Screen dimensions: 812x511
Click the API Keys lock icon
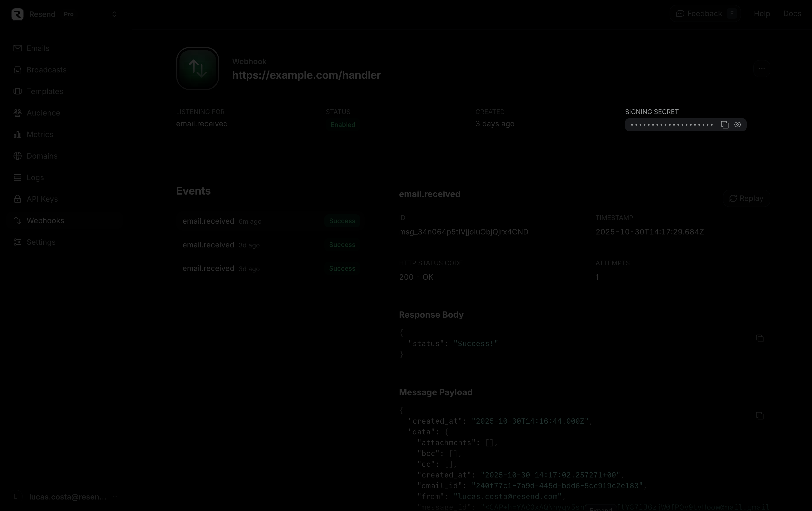[18, 199]
